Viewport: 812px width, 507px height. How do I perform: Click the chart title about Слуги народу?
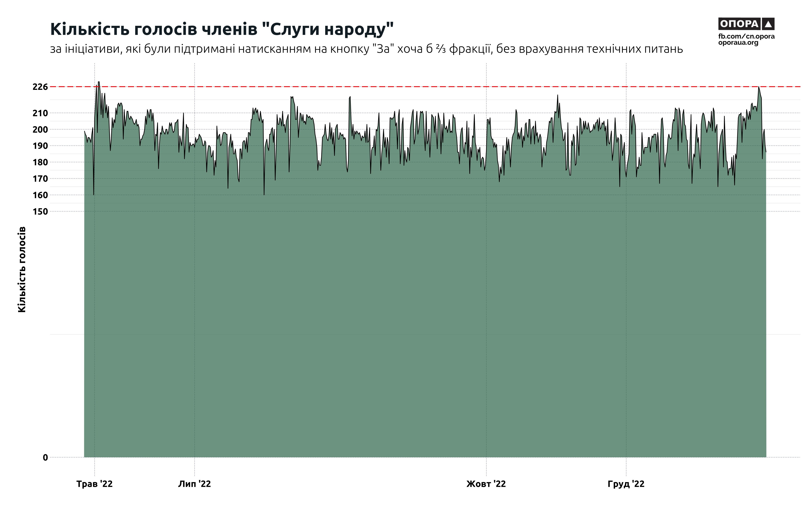point(222,29)
